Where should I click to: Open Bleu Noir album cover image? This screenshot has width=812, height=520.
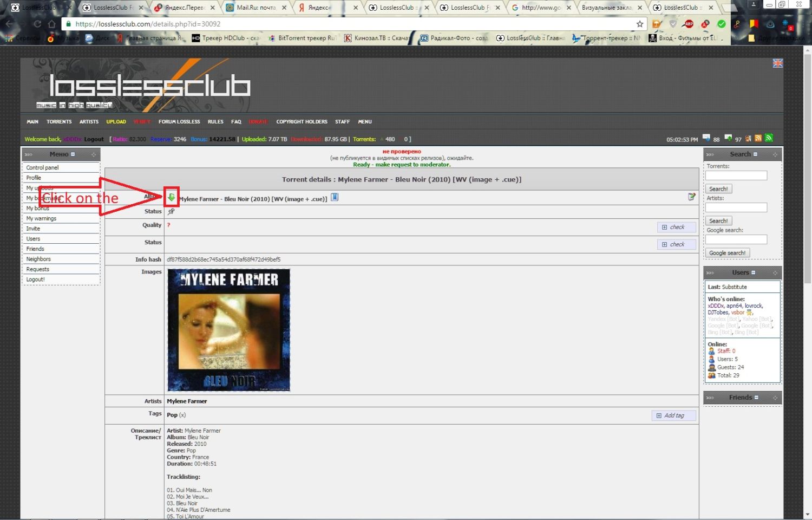click(x=228, y=330)
